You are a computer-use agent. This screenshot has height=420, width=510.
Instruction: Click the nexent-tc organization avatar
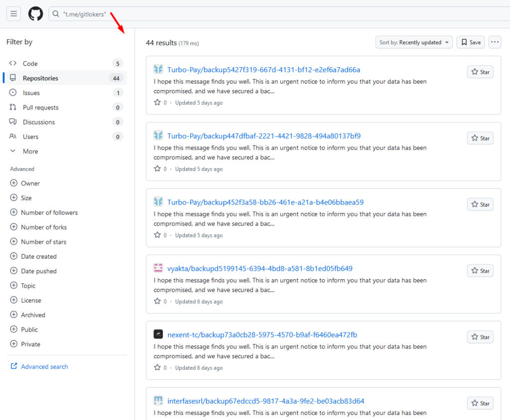coord(158,334)
